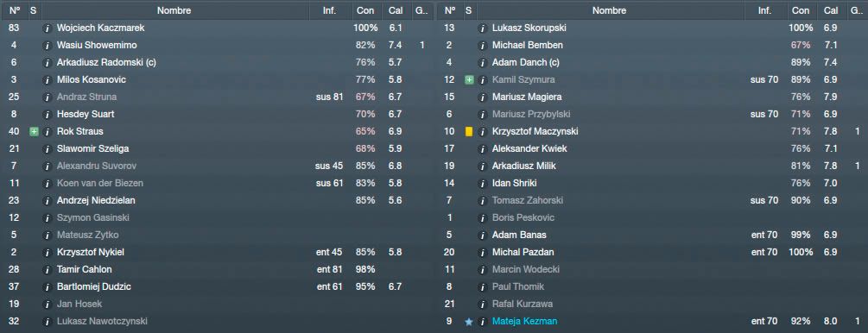Viewport: 868px width, 333px height.
Task: Click info icon beside Arkadiusz Milik
Action: pos(483,166)
